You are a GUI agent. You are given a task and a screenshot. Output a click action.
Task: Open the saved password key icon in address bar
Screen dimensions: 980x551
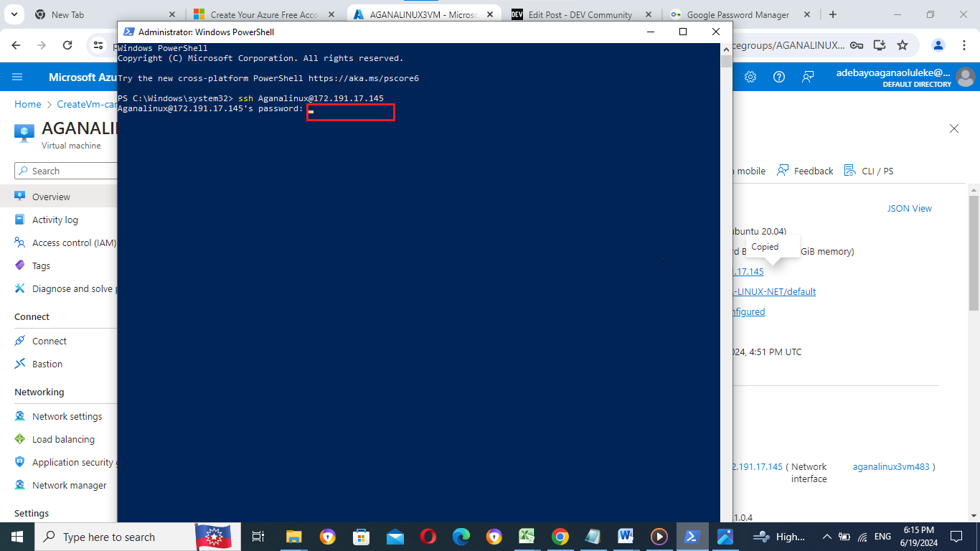tap(856, 44)
